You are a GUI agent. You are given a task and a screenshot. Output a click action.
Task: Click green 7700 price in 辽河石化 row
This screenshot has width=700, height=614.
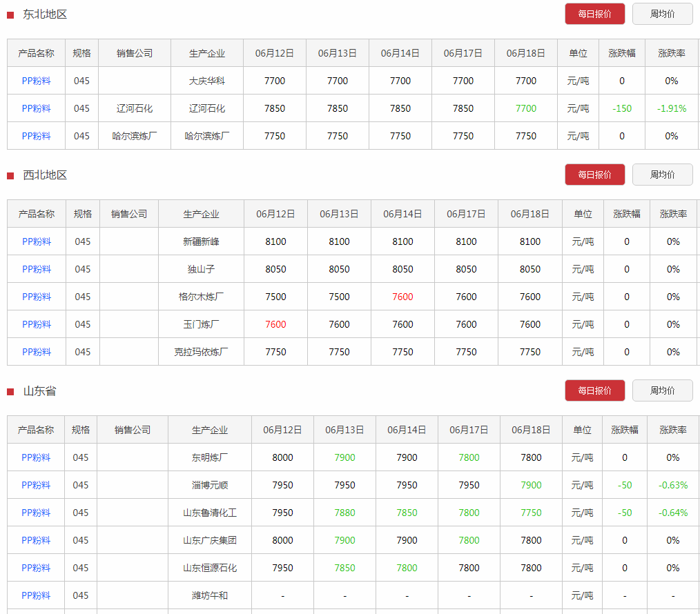click(x=526, y=108)
